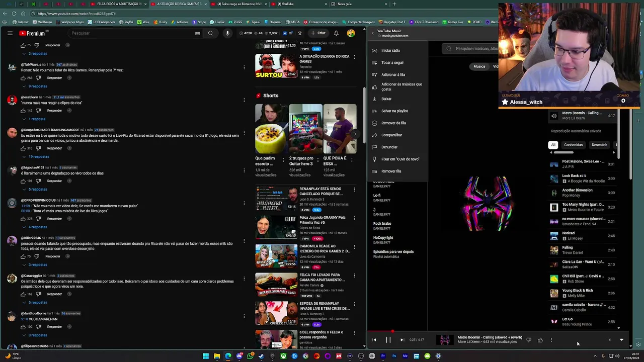Select the All queue filter chip

point(553,145)
